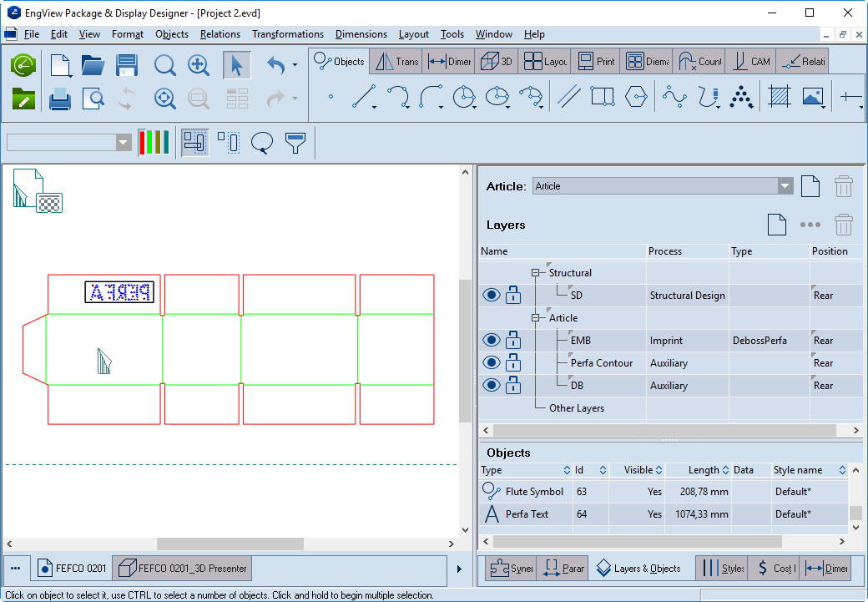This screenshot has width=868, height=602.
Task: Open the Transformations menu
Action: coord(287,34)
